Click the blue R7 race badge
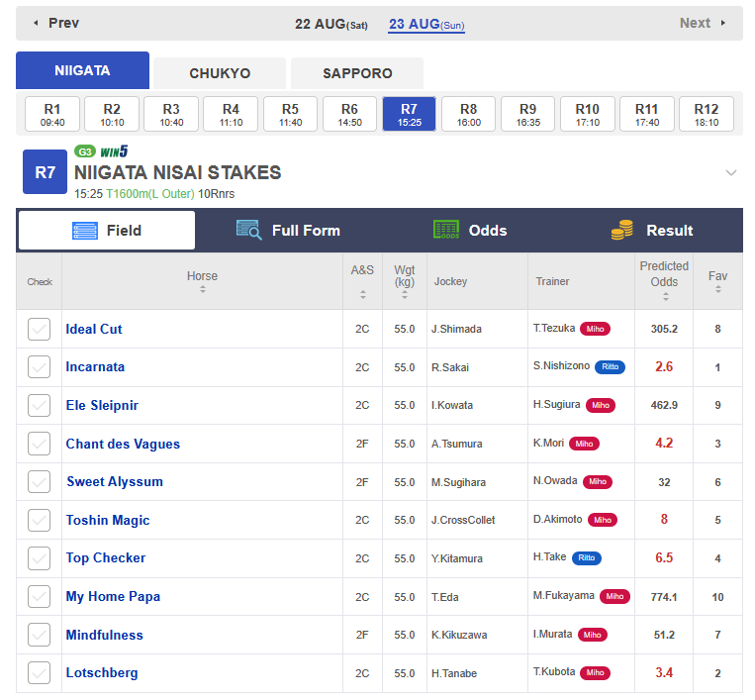Viewport: 755px width, 700px height. (45, 172)
